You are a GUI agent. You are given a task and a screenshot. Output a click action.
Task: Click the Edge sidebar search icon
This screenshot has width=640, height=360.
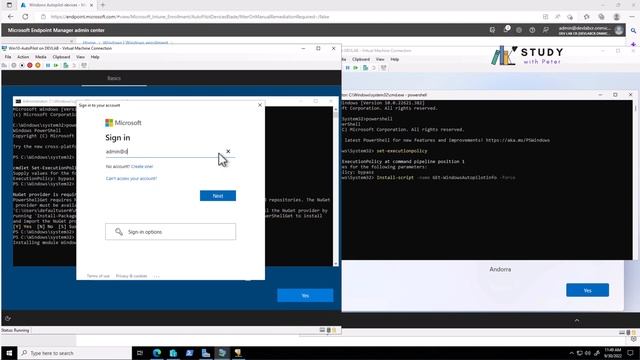pyautogui.click(x=633, y=31)
